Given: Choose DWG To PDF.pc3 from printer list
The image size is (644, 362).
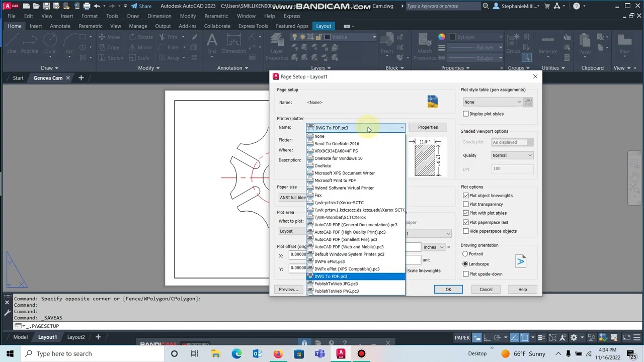Looking at the screenshot, I should coord(356,277).
